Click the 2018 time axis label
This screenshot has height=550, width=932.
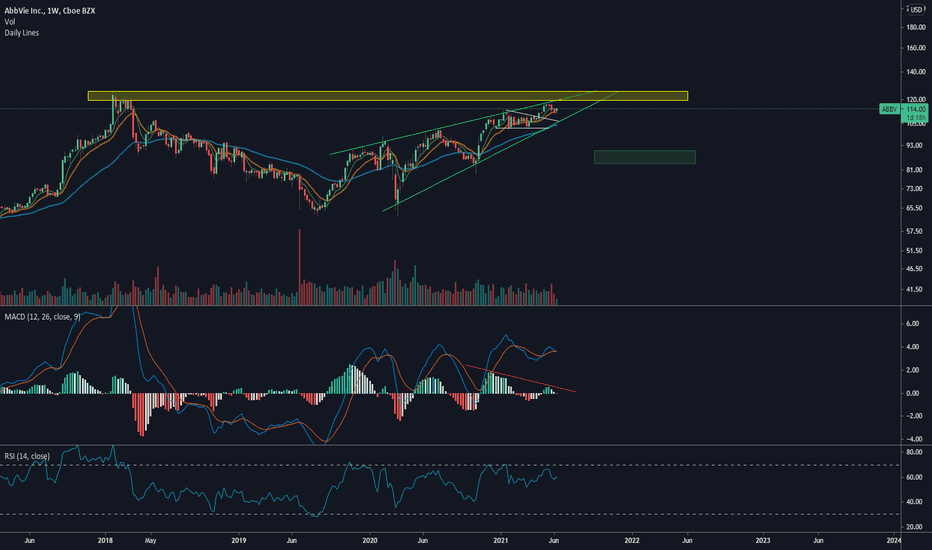(106, 541)
